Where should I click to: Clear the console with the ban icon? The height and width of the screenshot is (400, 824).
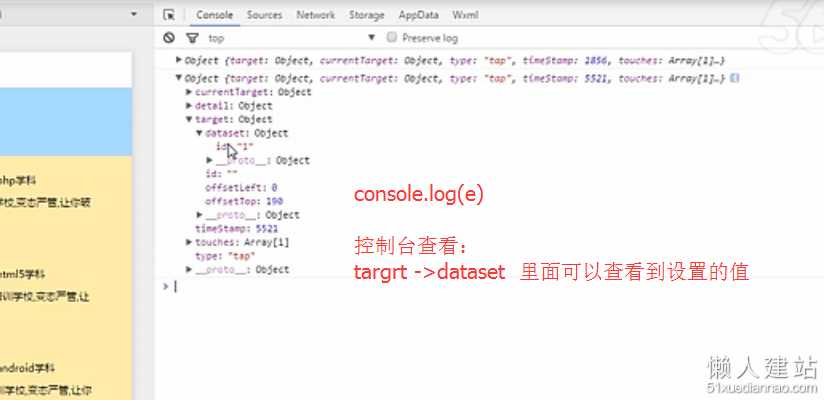click(169, 38)
